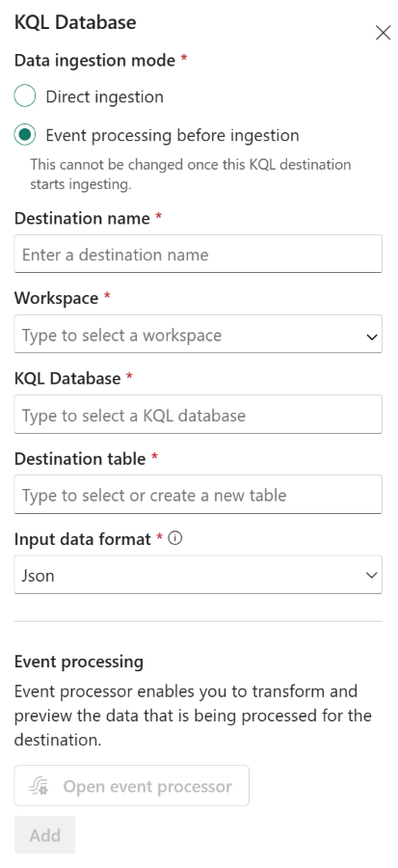
Task: Click the Workspace field label
Action: [57, 298]
